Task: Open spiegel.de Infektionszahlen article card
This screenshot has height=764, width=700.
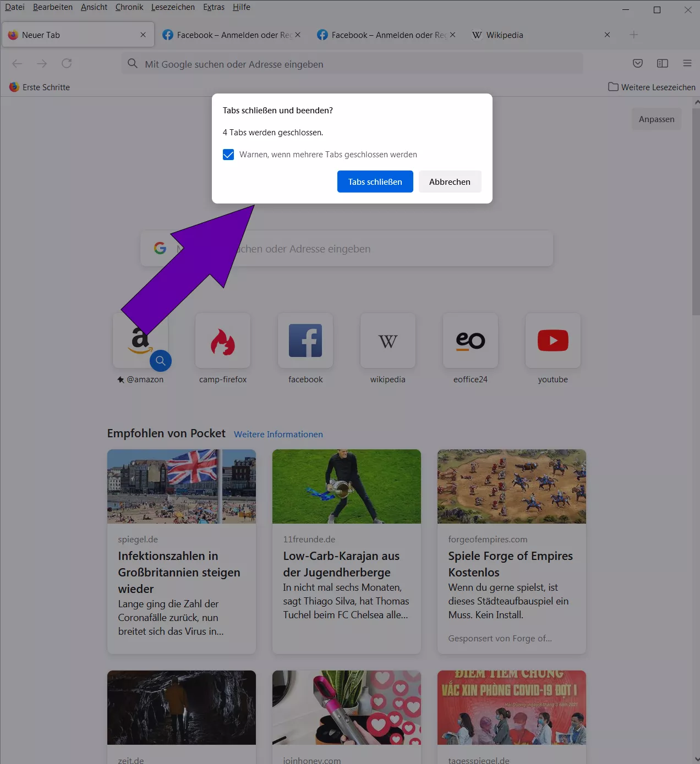Action: coord(182,552)
